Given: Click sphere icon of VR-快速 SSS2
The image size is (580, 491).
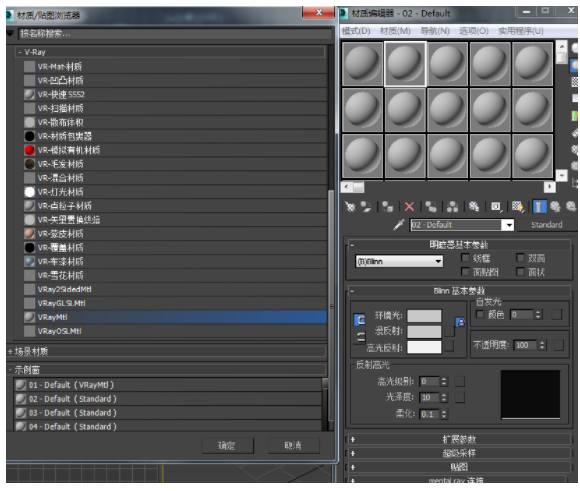Looking at the screenshot, I should [29, 94].
